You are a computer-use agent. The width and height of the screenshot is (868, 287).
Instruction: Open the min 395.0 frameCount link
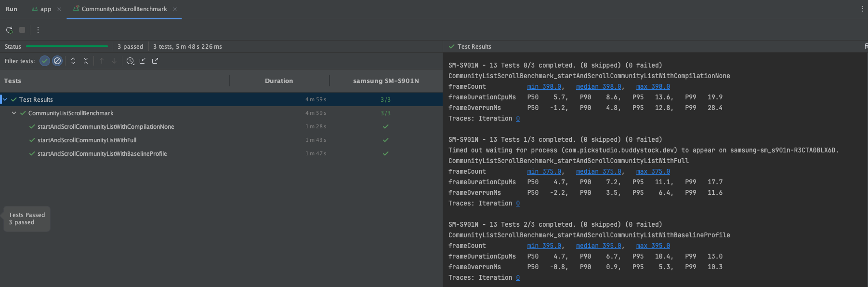click(544, 246)
